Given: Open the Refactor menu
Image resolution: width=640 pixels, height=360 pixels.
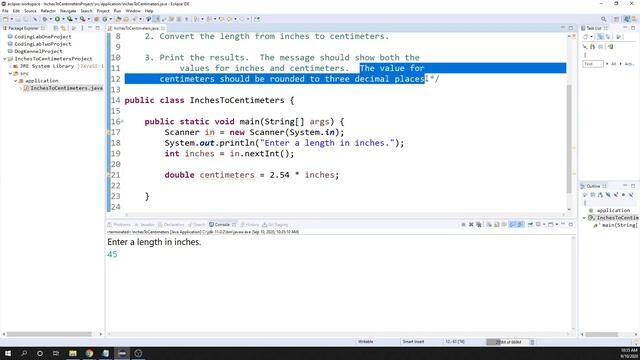Looking at the screenshot, I should 48,11.
